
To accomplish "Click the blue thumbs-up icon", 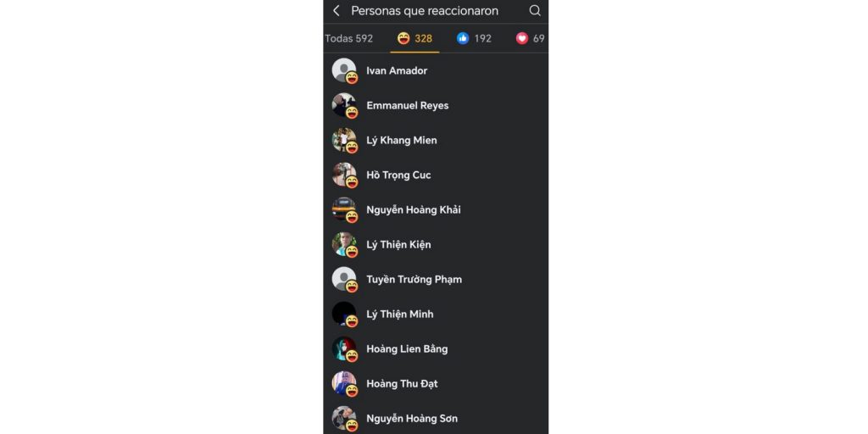I will [463, 38].
